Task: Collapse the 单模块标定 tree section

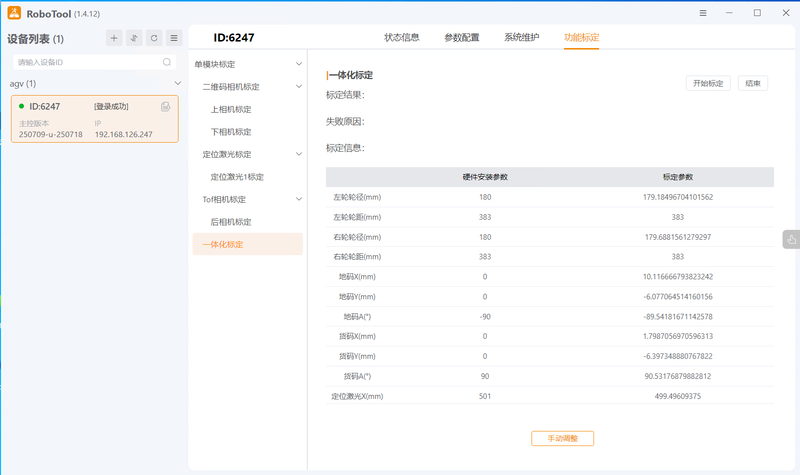Action: point(298,65)
